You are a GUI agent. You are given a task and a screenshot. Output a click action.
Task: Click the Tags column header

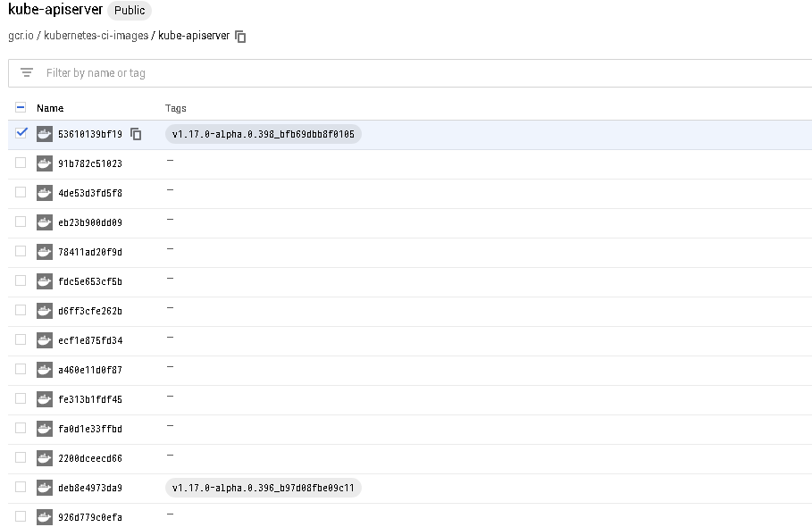(x=176, y=108)
